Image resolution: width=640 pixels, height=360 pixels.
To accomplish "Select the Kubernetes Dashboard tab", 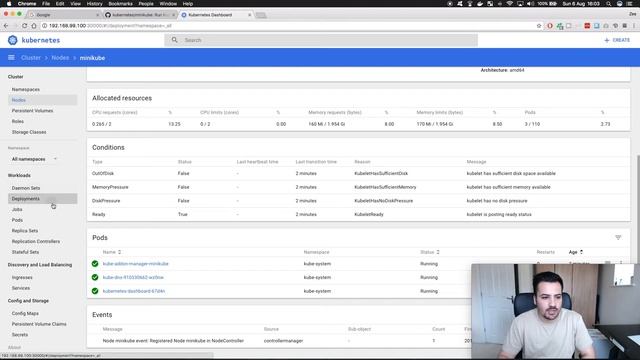I will tap(216, 15).
